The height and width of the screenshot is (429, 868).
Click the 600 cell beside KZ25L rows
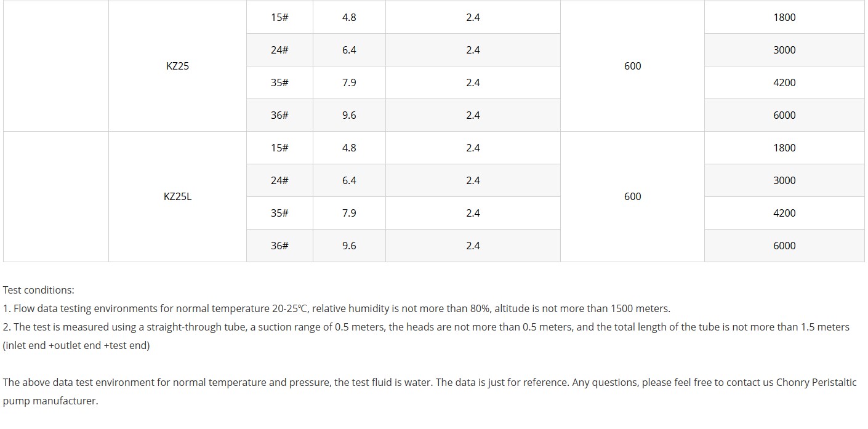pos(632,196)
